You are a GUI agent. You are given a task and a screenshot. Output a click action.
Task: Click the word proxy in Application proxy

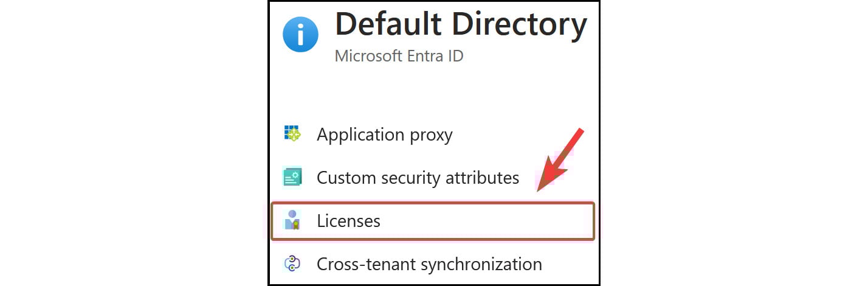428,136
